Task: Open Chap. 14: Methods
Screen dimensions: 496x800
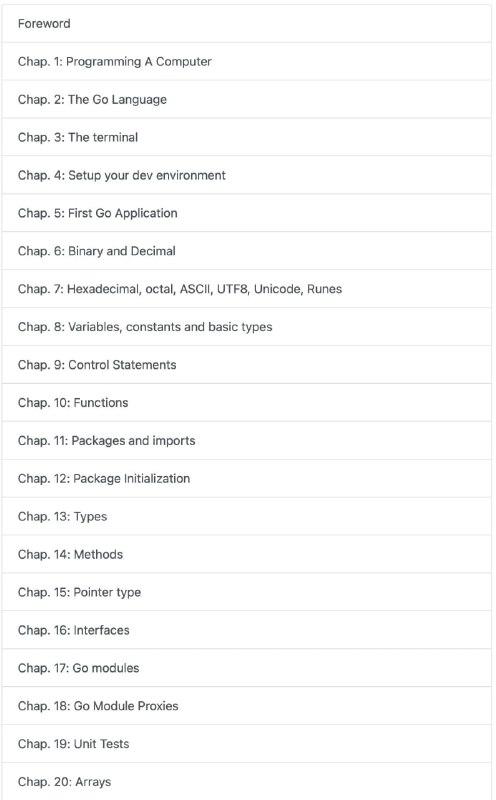Action: [x=246, y=554]
